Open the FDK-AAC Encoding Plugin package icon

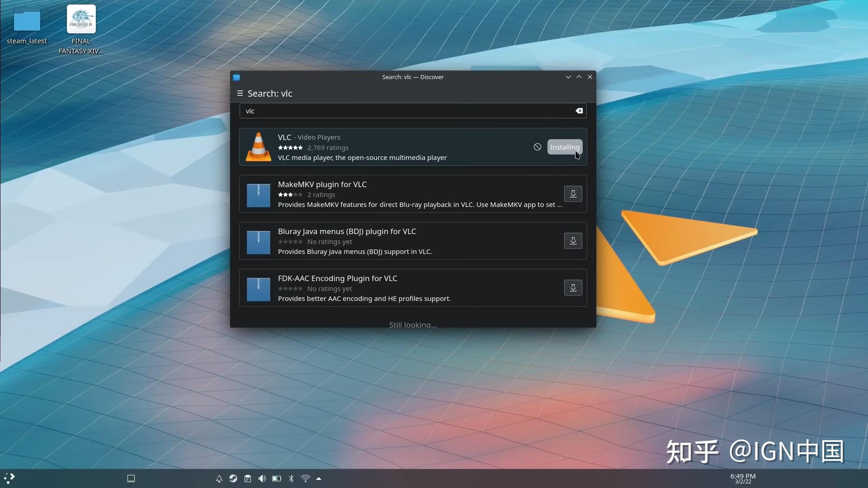pos(259,290)
